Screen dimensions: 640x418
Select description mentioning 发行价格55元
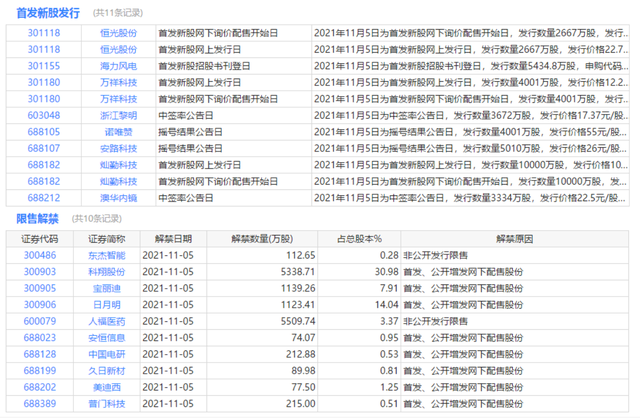pyautogui.click(x=470, y=132)
